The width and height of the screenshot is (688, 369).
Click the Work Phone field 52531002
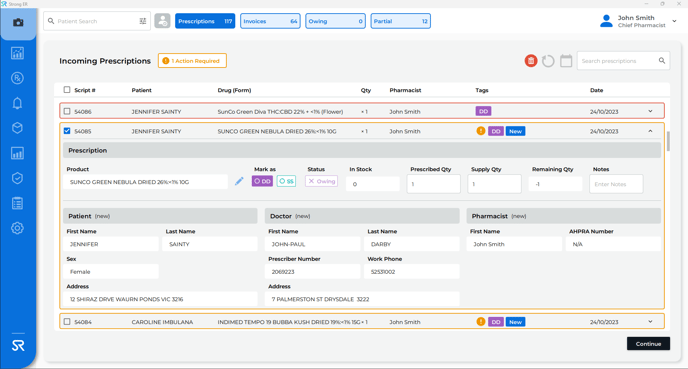(412, 272)
